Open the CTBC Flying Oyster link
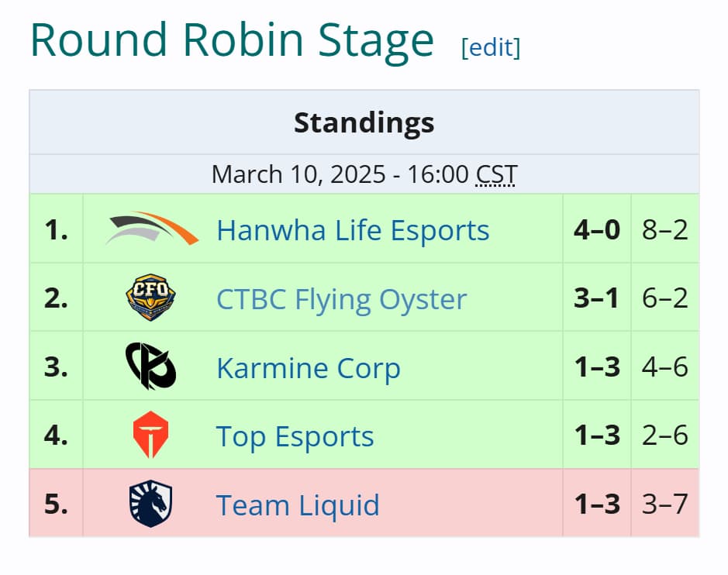Screen dimensions: 728x575 341,299
